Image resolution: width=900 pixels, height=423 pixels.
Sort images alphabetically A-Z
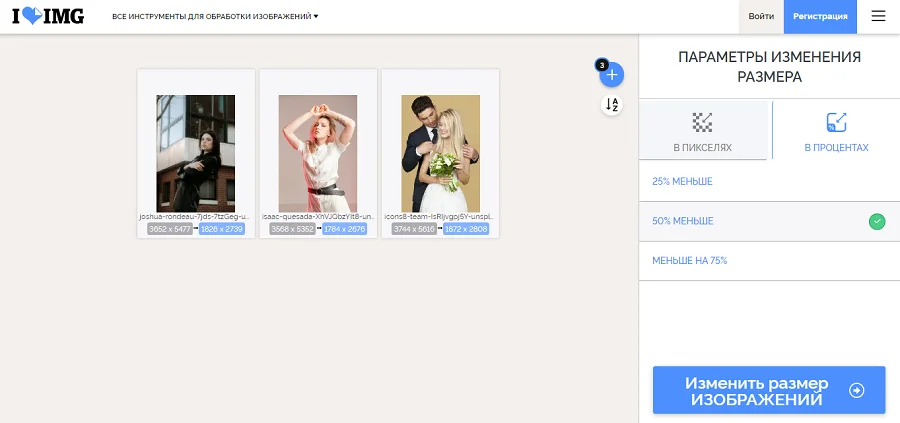tap(612, 105)
